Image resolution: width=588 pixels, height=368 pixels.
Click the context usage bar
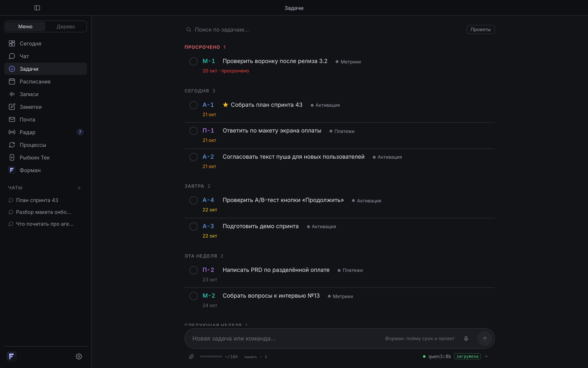pos(211,356)
